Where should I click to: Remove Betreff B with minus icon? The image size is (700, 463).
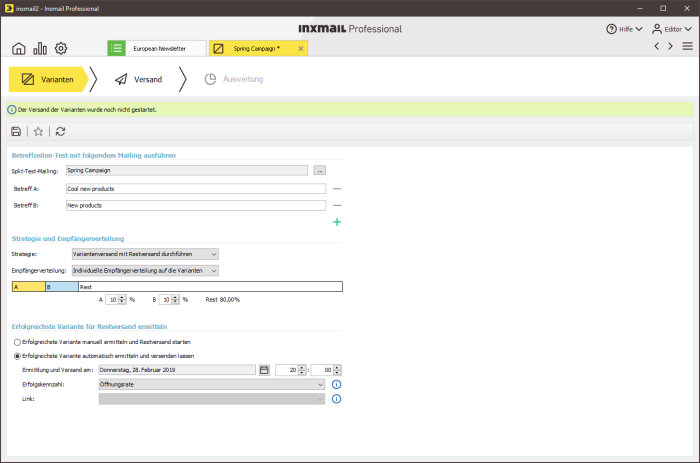[337, 205]
